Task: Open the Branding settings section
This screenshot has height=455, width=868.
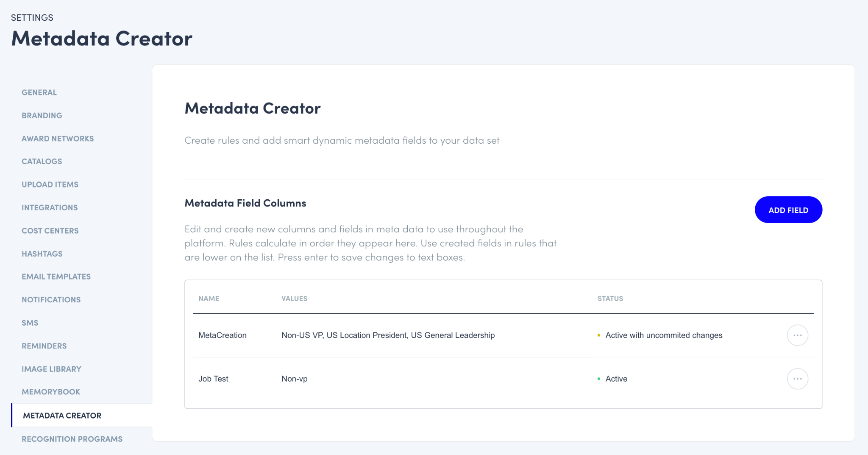Action: (42, 115)
